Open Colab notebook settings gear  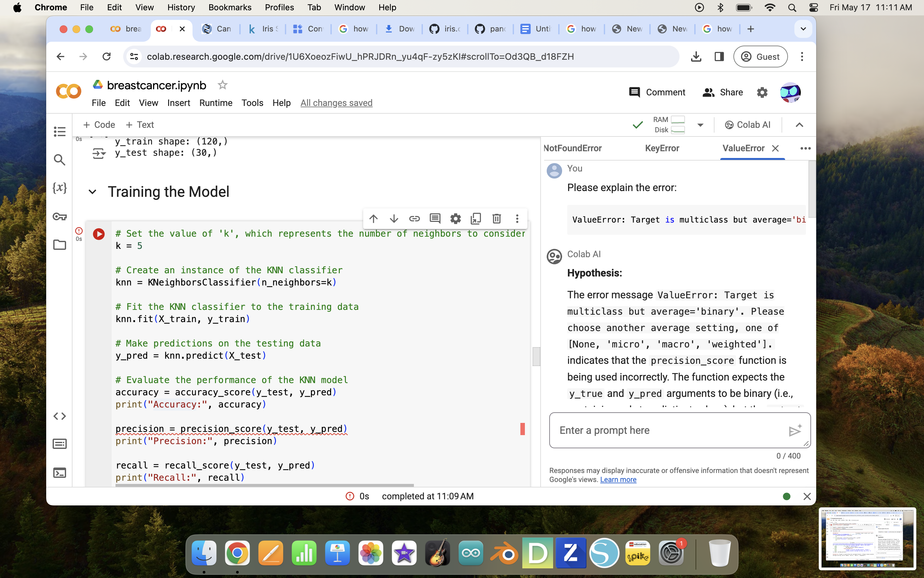pyautogui.click(x=762, y=92)
